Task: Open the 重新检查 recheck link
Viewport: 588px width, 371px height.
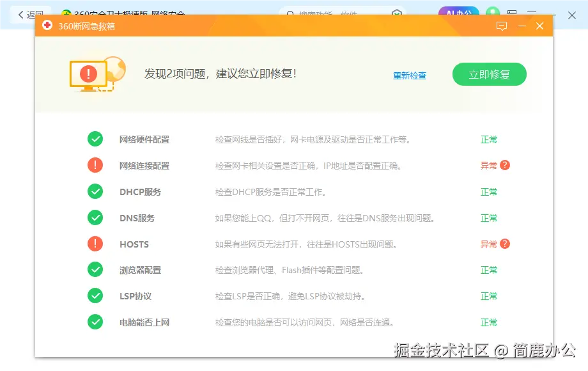Action: 410,74
